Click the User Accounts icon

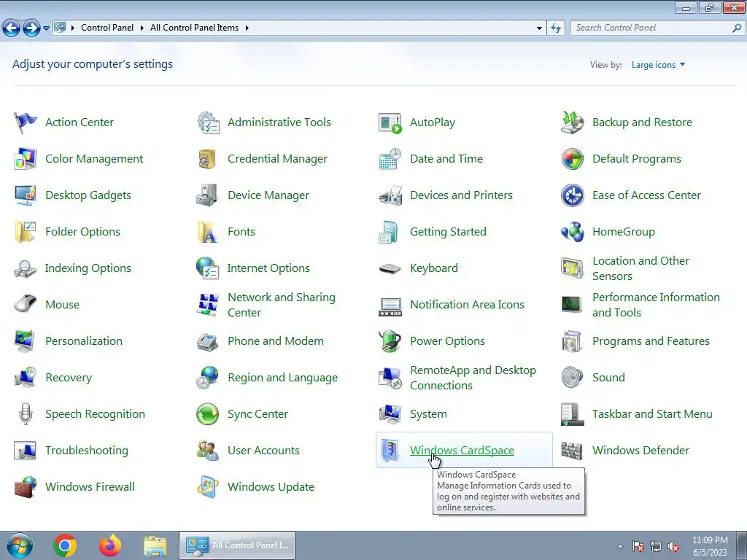click(x=208, y=451)
